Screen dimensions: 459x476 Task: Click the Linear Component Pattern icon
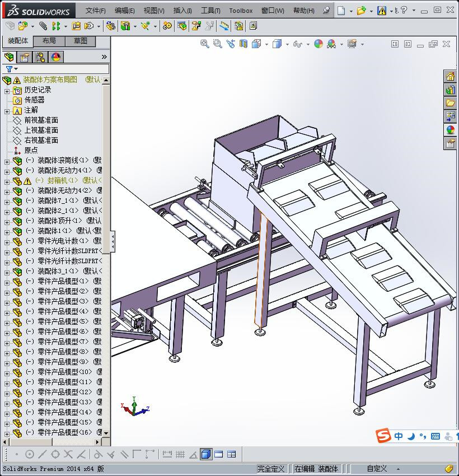coord(56,26)
